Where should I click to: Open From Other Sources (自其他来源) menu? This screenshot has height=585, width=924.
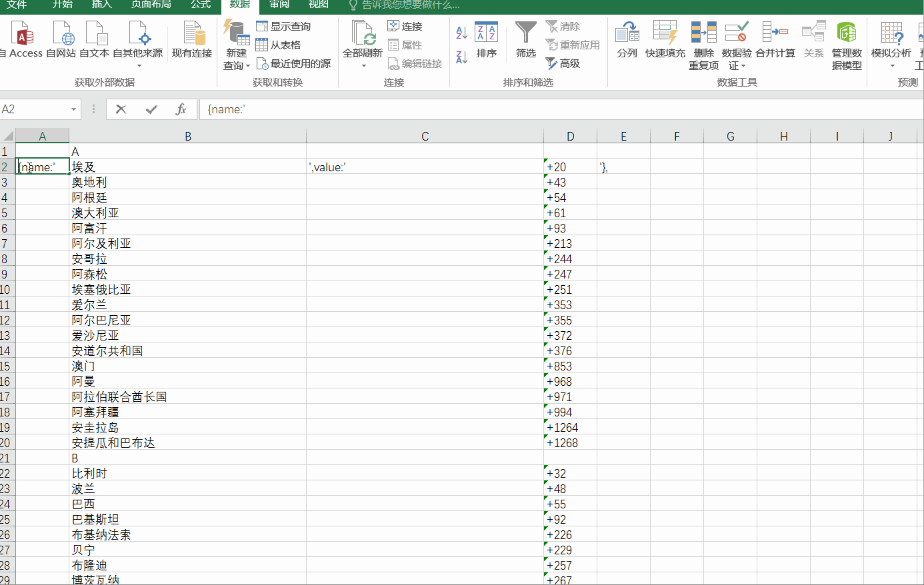tap(138, 45)
